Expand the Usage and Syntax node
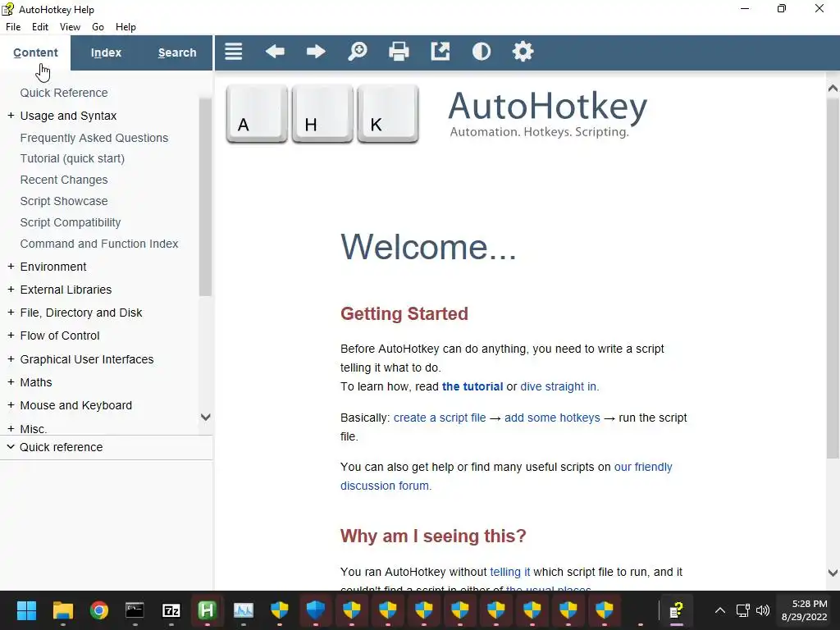 11,115
